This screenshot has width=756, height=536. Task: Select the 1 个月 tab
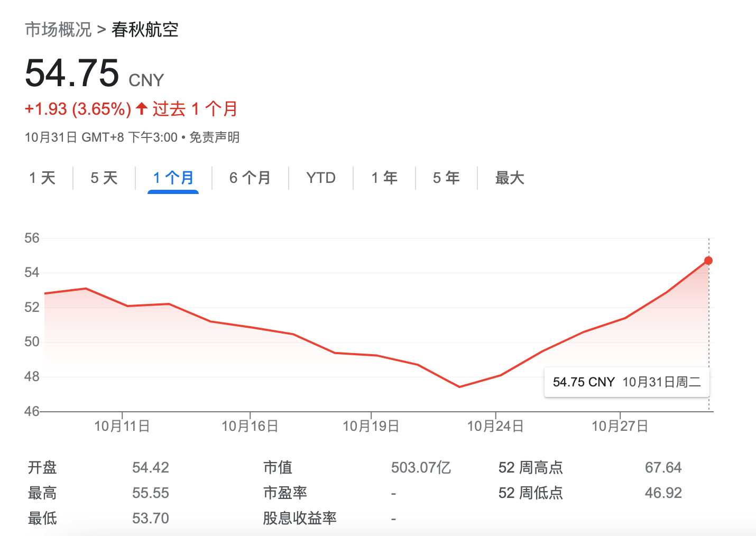coord(173,178)
